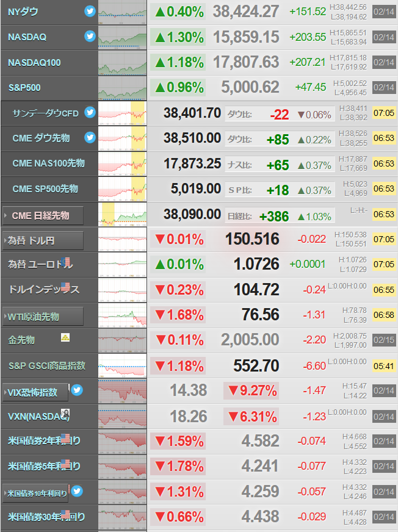Expand the CME 日経先物 button
This screenshot has height=532, width=398.
[43, 215]
